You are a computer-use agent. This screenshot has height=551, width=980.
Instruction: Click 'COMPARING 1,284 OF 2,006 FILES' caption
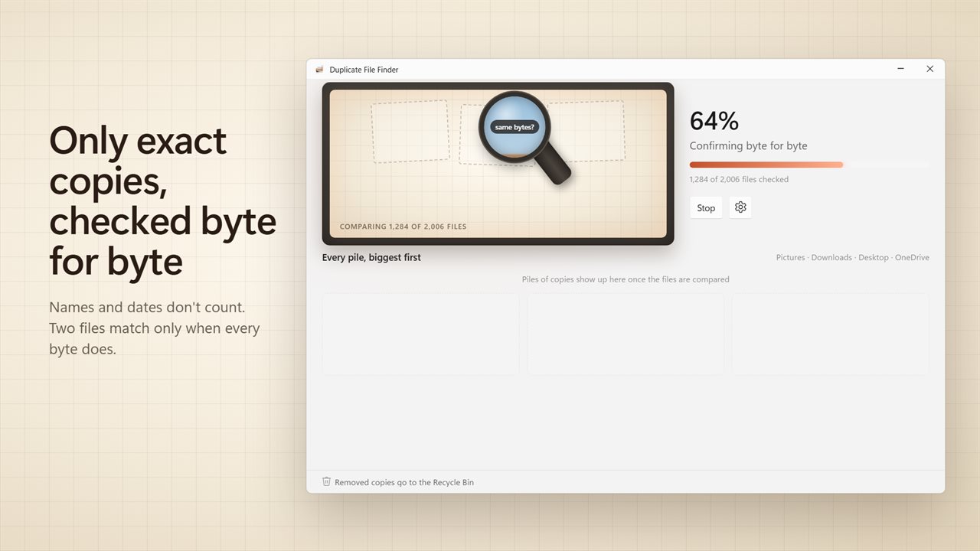click(x=403, y=227)
